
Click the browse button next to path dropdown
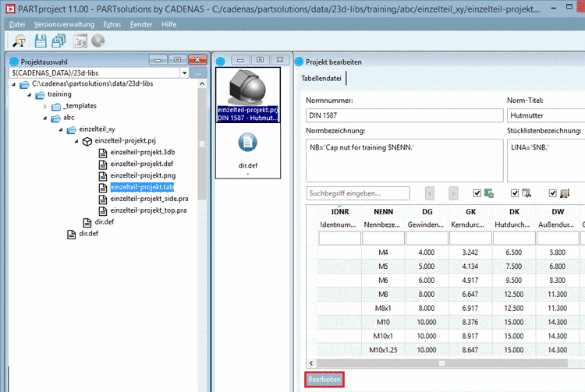click(198, 72)
